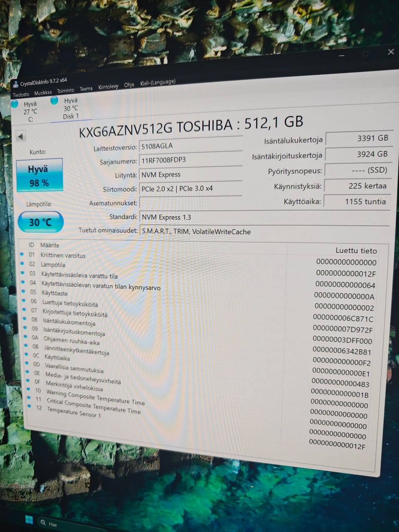Click the Siirtomoodi field PCIe 2.0 x2

coord(190,188)
